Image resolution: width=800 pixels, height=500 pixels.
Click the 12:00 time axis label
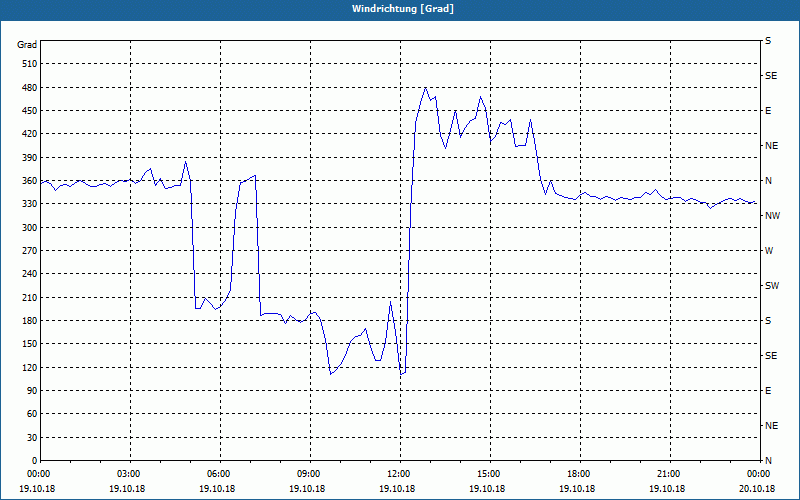point(399,474)
